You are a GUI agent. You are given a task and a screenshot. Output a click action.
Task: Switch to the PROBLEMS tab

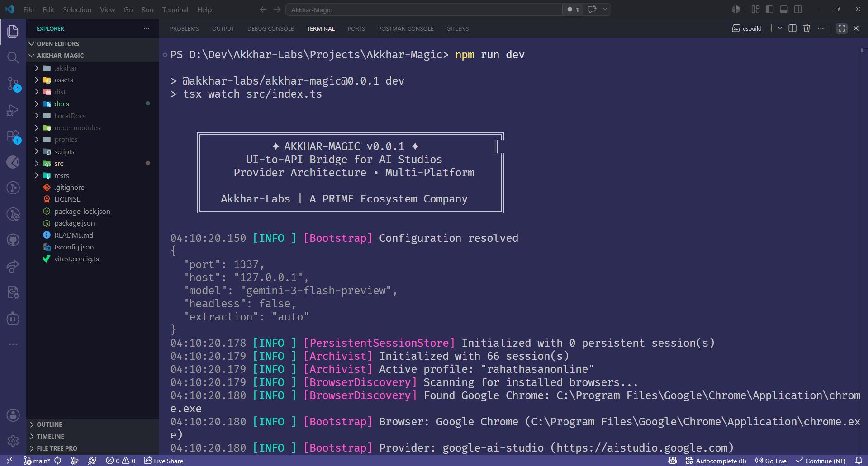(x=184, y=28)
